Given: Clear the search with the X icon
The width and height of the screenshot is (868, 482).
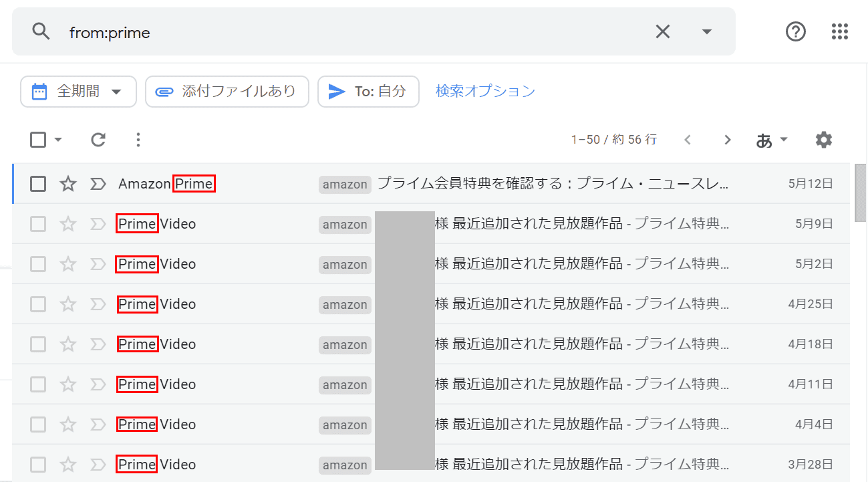Looking at the screenshot, I should click(662, 31).
